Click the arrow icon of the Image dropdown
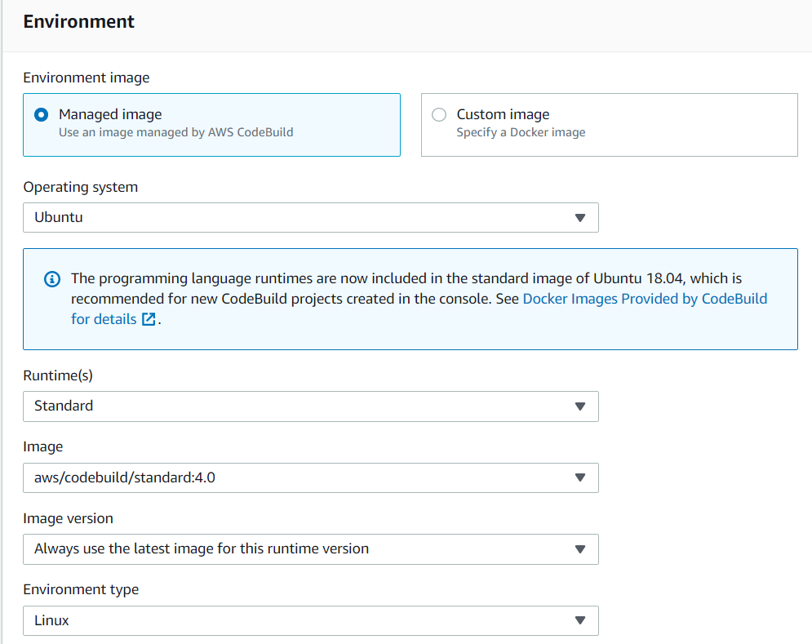 coord(580,477)
